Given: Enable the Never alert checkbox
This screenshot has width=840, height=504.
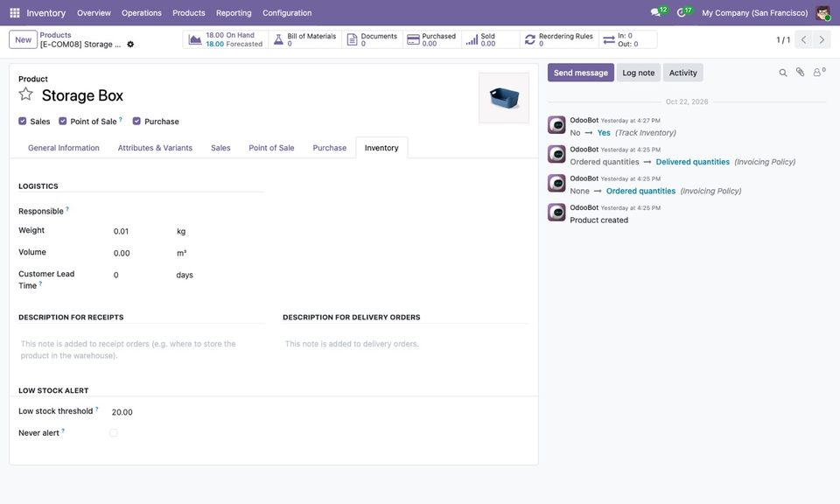Looking at the screenshot, I should point(114,433).
